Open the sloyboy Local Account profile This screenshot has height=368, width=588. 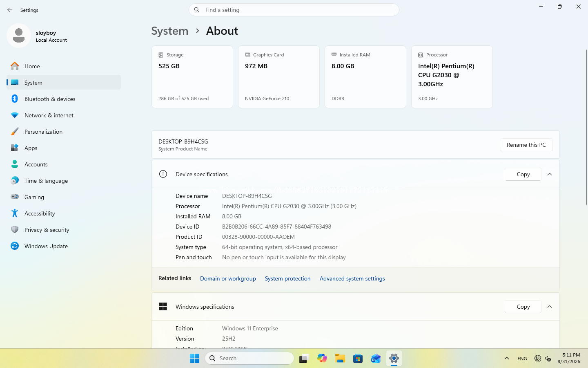tap(38, 36)
